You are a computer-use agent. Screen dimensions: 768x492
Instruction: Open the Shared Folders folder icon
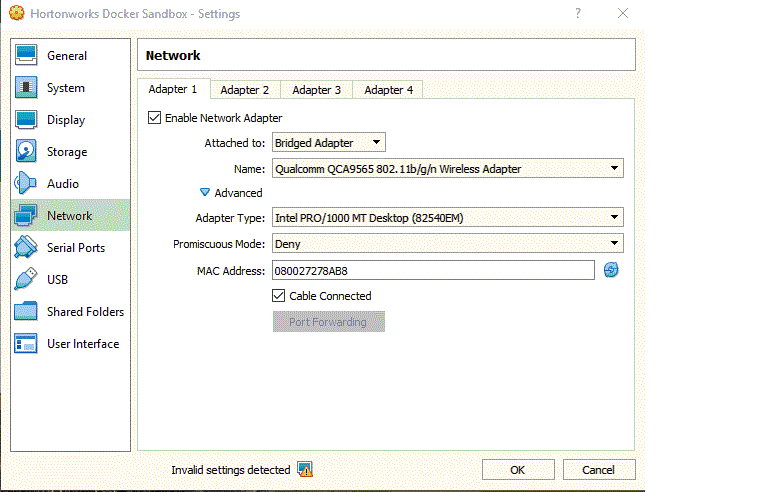coord(26,311)
